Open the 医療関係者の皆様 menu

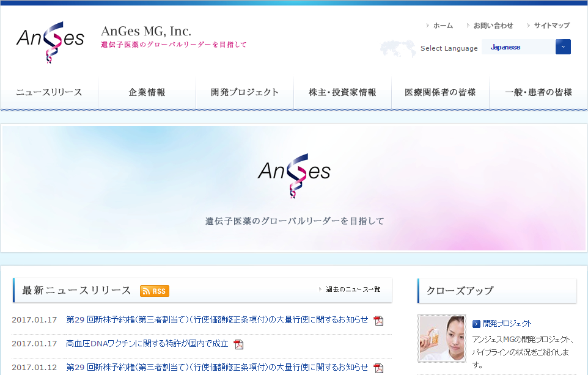click(x=440, y=92)
